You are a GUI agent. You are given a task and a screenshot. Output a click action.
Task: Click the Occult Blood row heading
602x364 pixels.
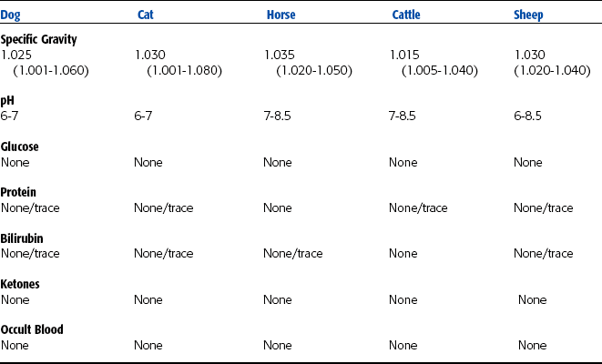pos(32,330)
